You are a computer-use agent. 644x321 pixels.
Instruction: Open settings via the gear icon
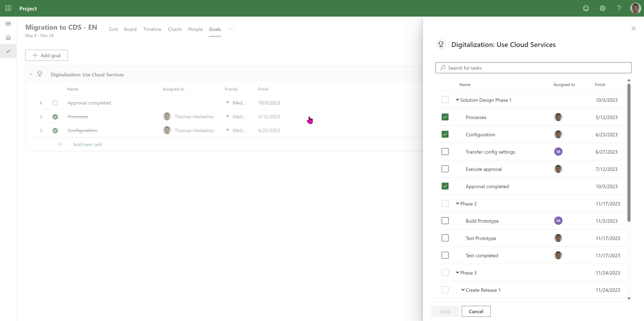point(603,8)
